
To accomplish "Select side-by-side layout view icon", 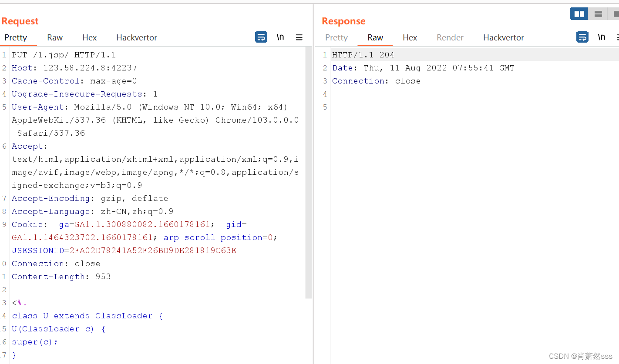I will (579, 14).
